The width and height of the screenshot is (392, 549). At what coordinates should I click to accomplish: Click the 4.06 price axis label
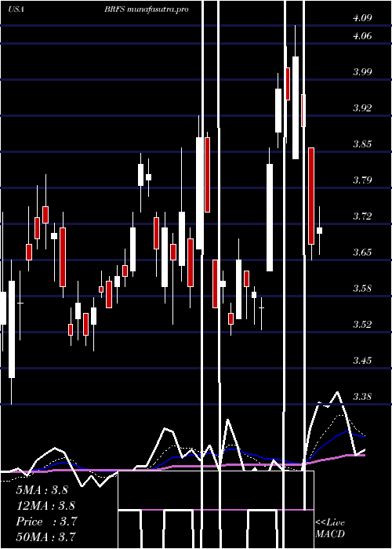pyautogui.click(x=362, y=36)
